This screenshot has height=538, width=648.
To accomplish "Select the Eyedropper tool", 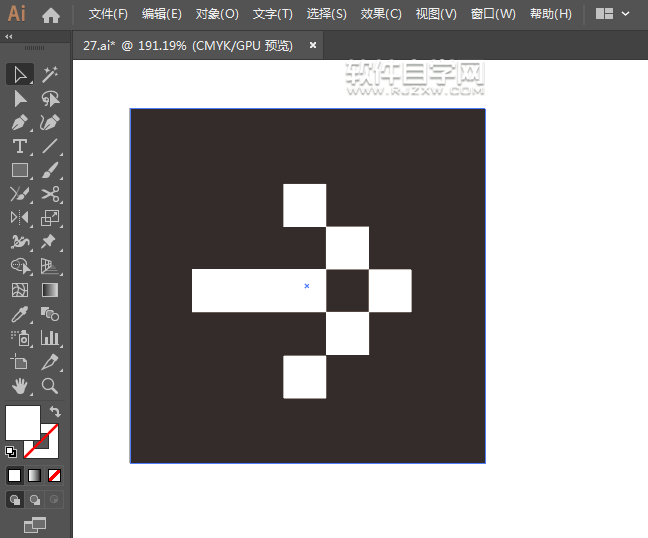I will point(20,314).
